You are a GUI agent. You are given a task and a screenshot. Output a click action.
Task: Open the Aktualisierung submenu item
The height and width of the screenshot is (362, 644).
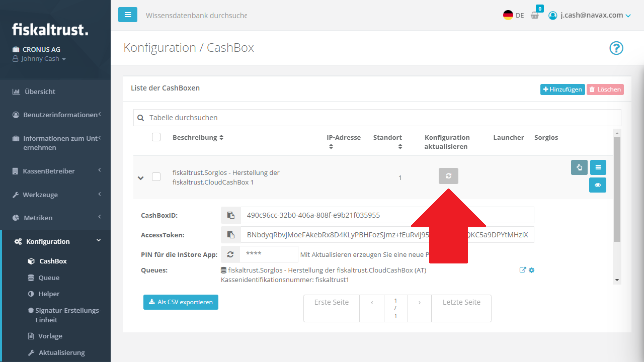[x=61, y=352]
